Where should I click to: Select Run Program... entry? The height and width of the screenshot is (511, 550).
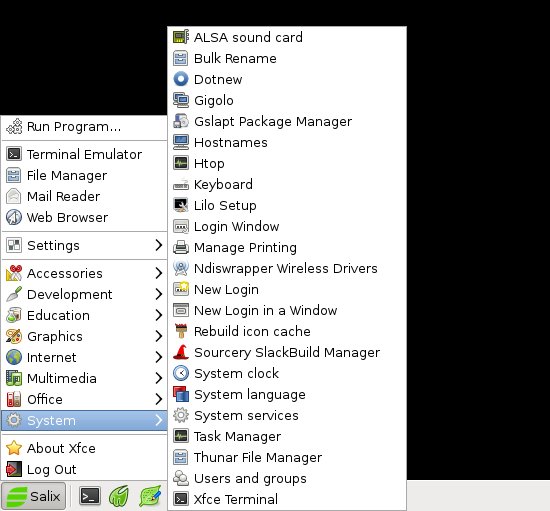[84, 127]
